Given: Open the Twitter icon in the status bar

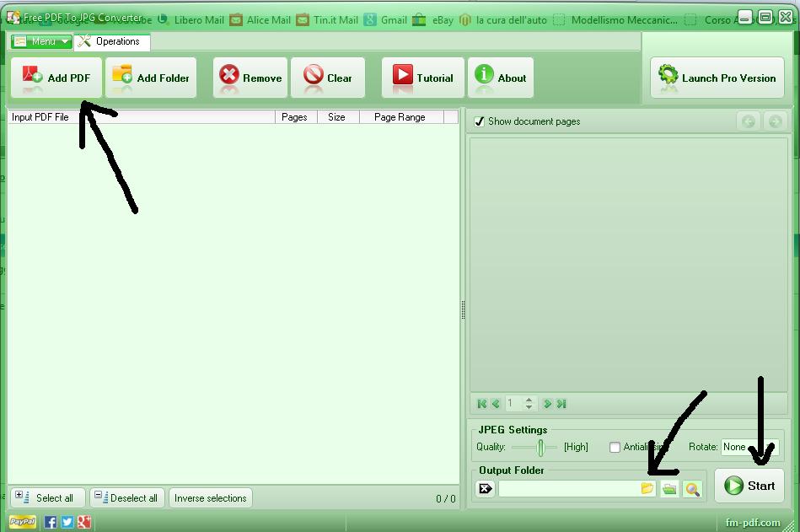Looking at the screenshot, I should coord(67,522).
